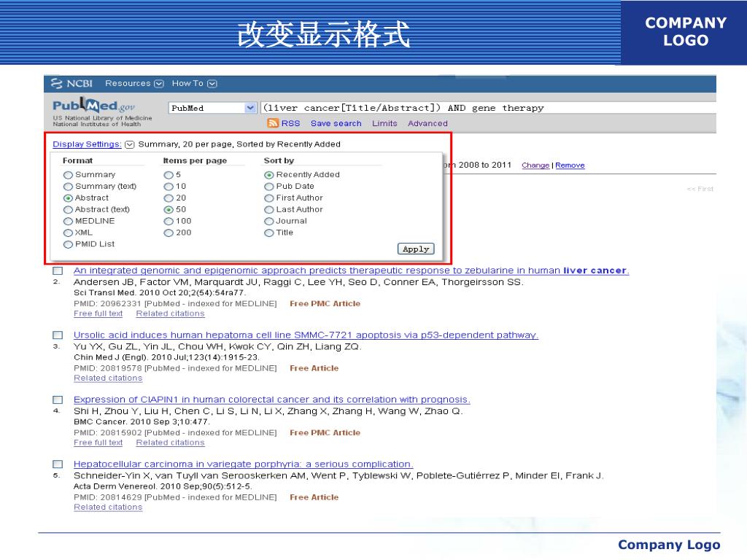The height and width of the screenshot is (560, 747).
Task: Open the Limits link
Action: (x=384, y=123)
